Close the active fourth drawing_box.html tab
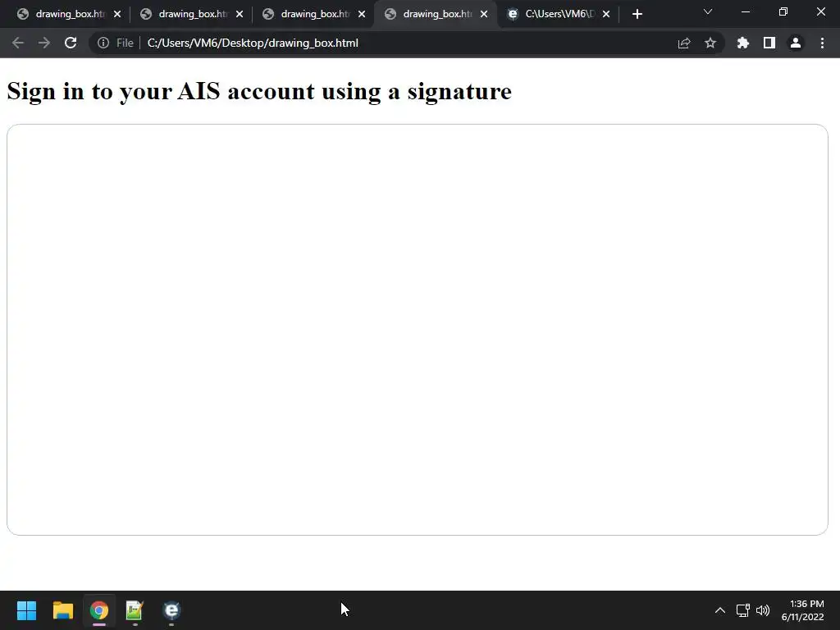 tap(484, 14)
